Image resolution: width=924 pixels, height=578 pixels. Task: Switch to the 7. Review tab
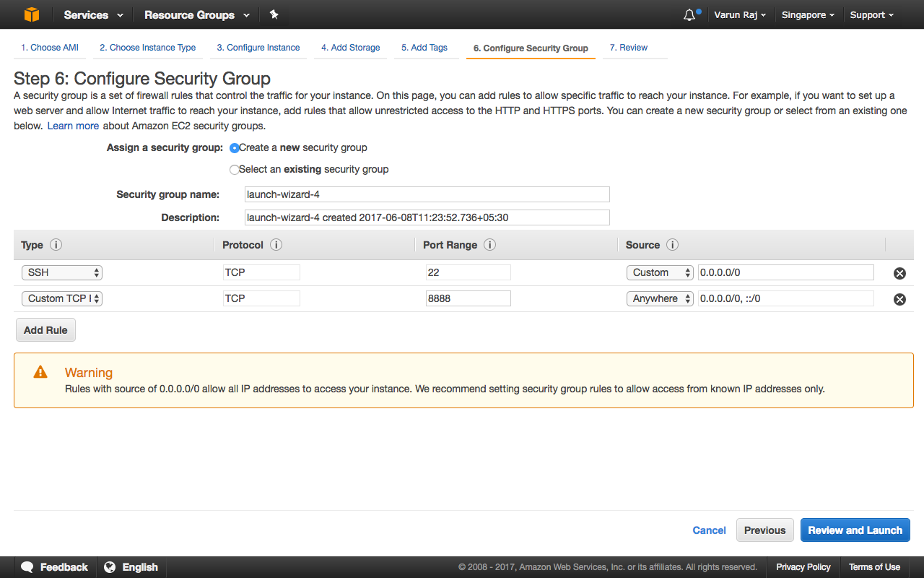point(628,48)
